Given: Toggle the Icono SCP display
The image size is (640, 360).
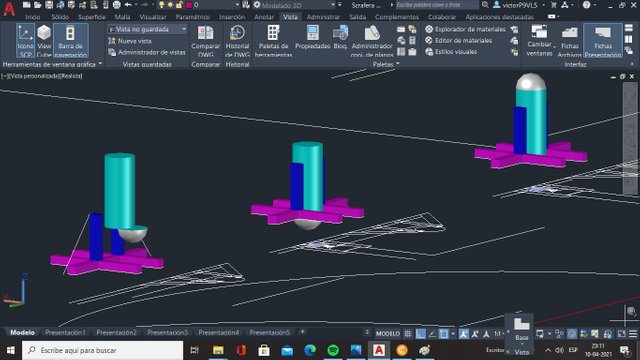Looking at the screenshot, I should (x=25, y=40).
